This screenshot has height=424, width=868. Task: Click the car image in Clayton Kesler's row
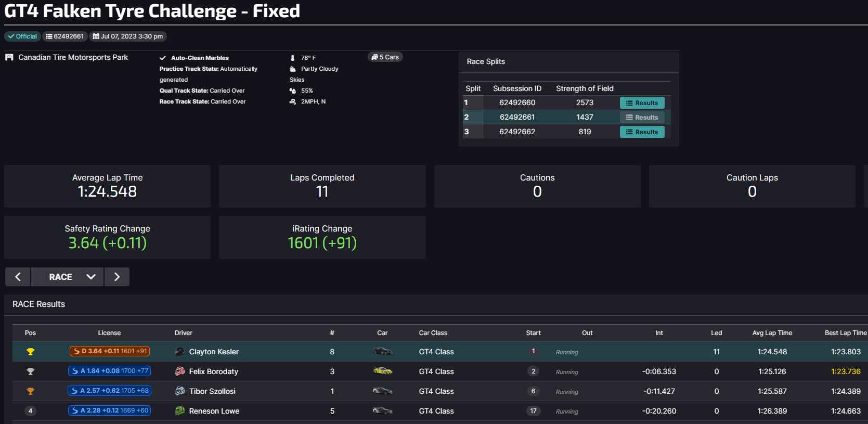[382, 352]
